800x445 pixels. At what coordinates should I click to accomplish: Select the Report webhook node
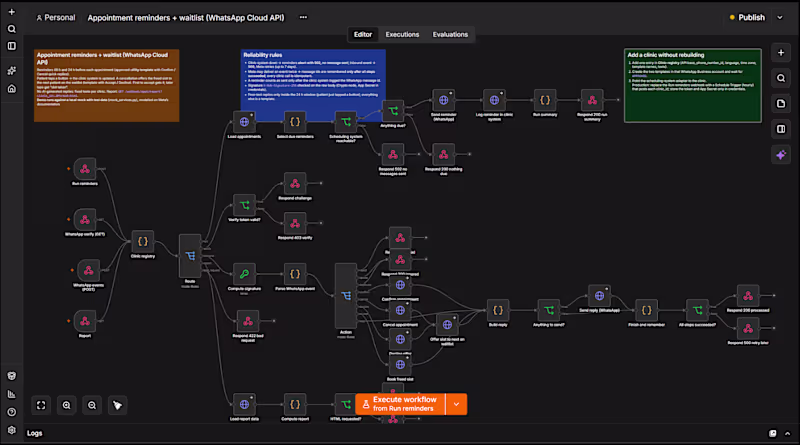[x=85, y=321]
